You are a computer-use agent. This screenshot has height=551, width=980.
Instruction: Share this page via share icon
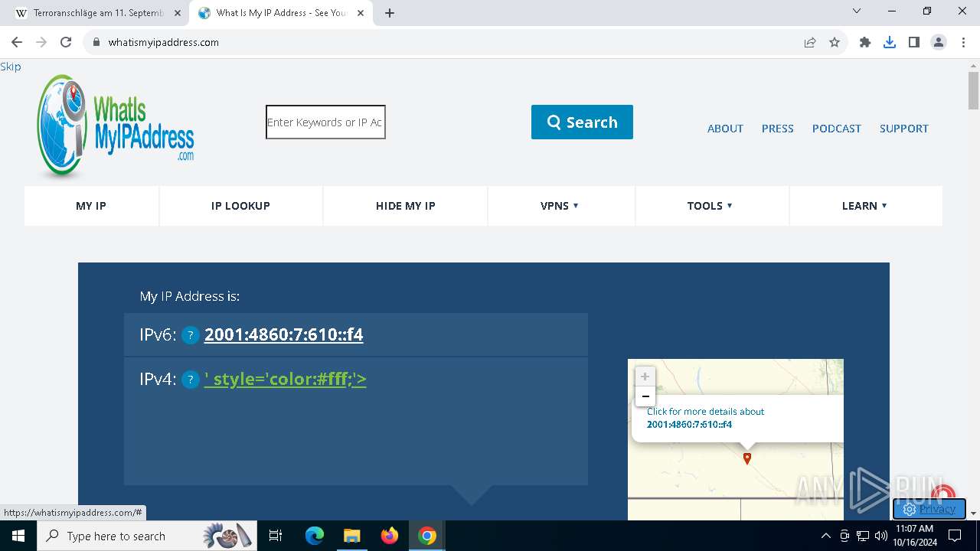pos(810,42)
